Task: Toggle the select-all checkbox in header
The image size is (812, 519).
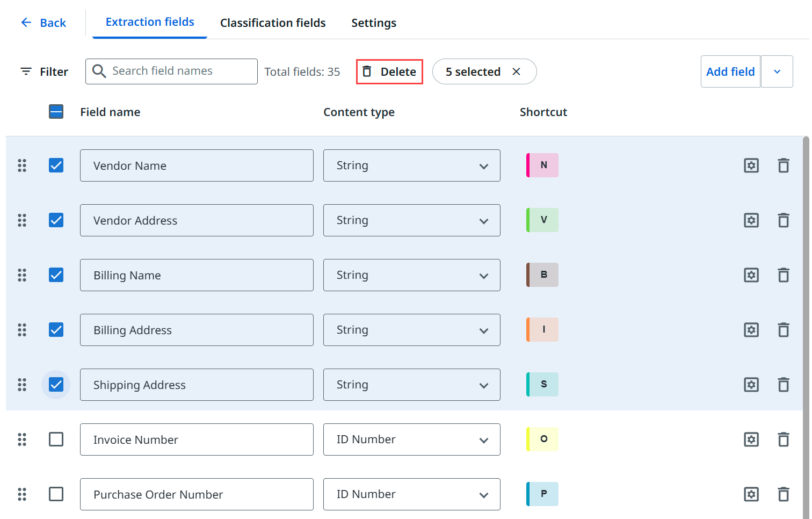Action: point(56,112)
